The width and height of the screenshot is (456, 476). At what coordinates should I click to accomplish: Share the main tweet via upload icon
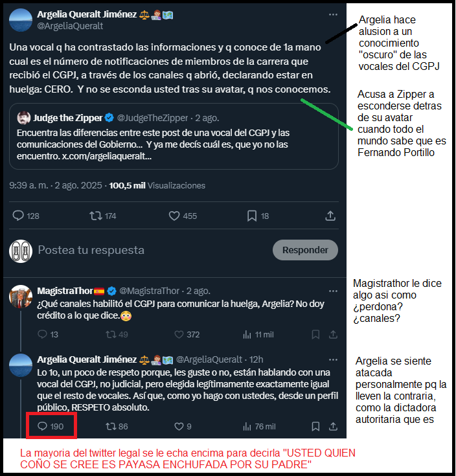[330, 216]
